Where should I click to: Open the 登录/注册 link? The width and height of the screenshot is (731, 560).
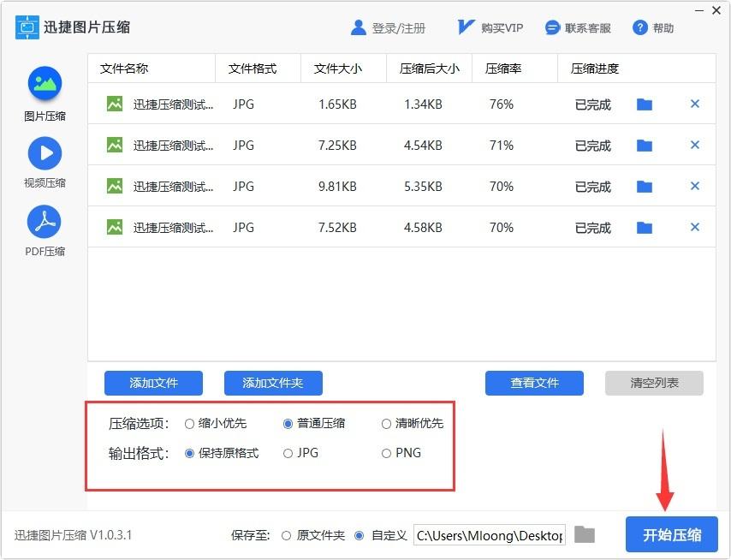pos(399,28)
